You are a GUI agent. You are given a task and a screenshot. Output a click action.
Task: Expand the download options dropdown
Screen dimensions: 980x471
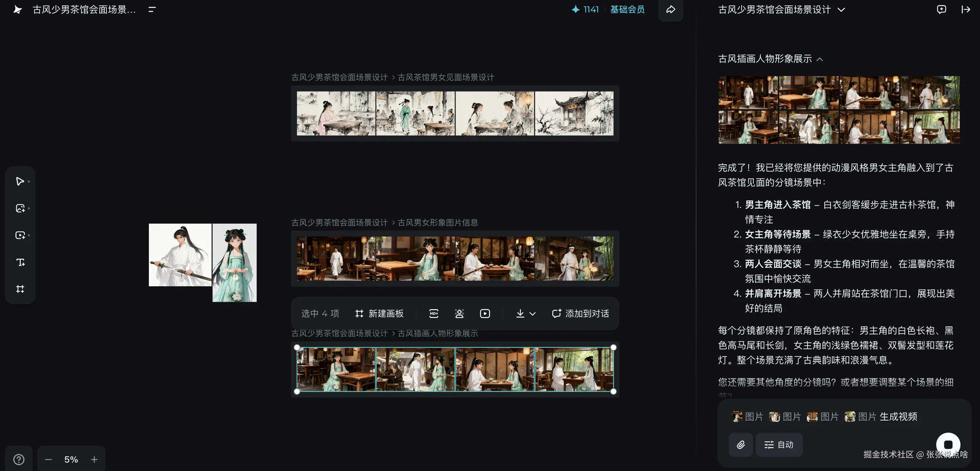532,314
